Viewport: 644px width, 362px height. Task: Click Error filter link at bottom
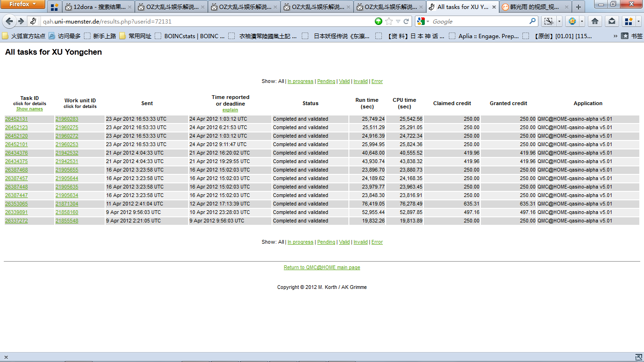click(x=377, y=242)
